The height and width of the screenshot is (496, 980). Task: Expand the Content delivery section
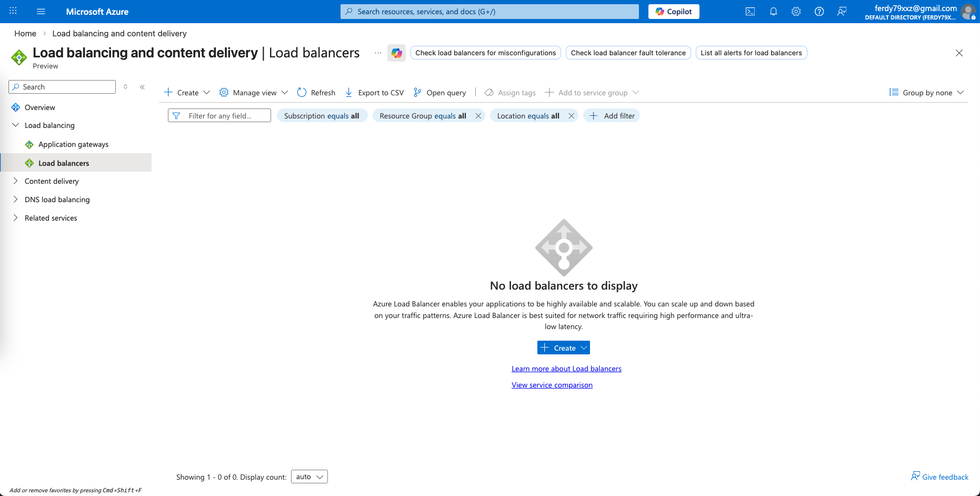coord(16,181)
